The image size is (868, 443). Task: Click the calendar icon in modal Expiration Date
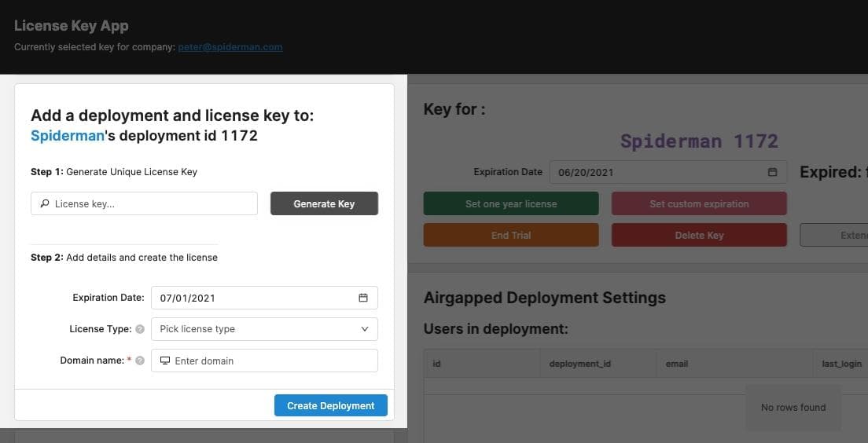point(363,298)
